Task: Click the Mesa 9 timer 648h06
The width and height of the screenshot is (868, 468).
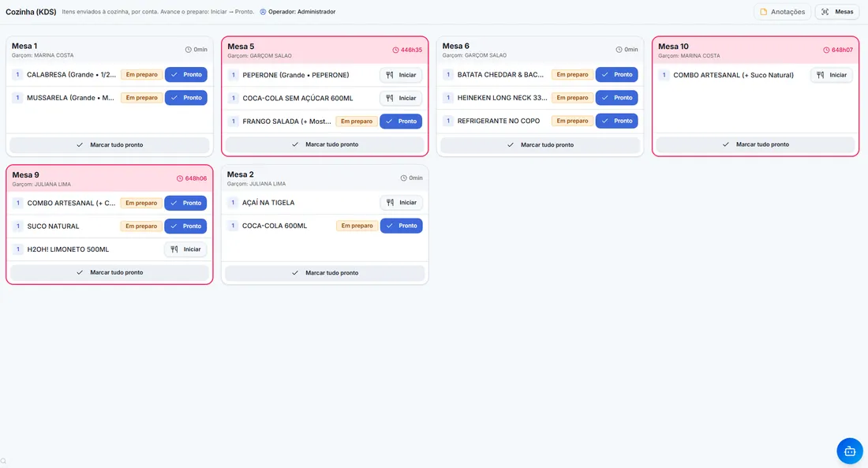Action: 192,178
